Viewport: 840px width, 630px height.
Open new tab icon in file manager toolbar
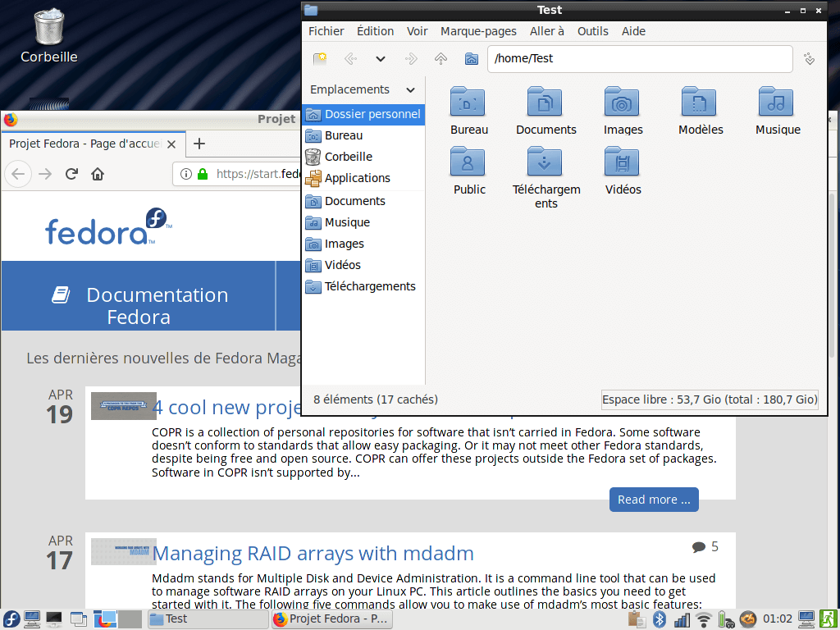coord(320,58)
